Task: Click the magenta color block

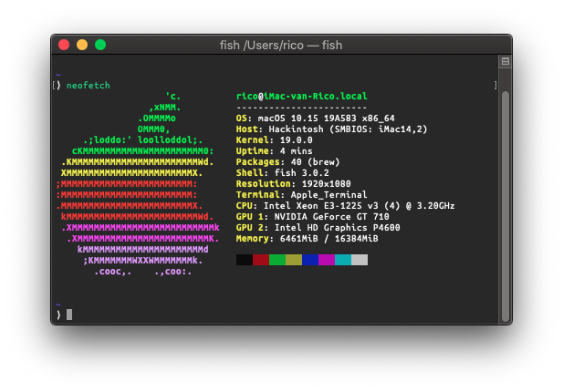Action: pos(327,260)
